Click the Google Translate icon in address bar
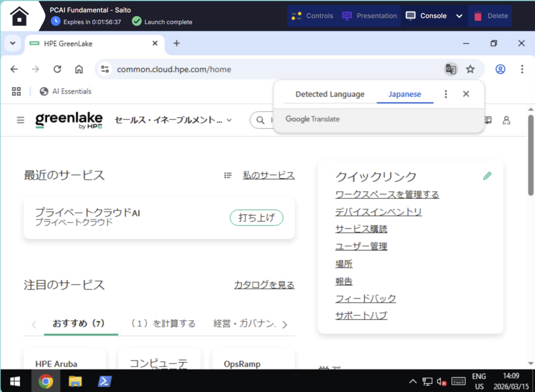The height and width of the screenshot is (392, 535). pyautogui.click(x=450, y=69)
